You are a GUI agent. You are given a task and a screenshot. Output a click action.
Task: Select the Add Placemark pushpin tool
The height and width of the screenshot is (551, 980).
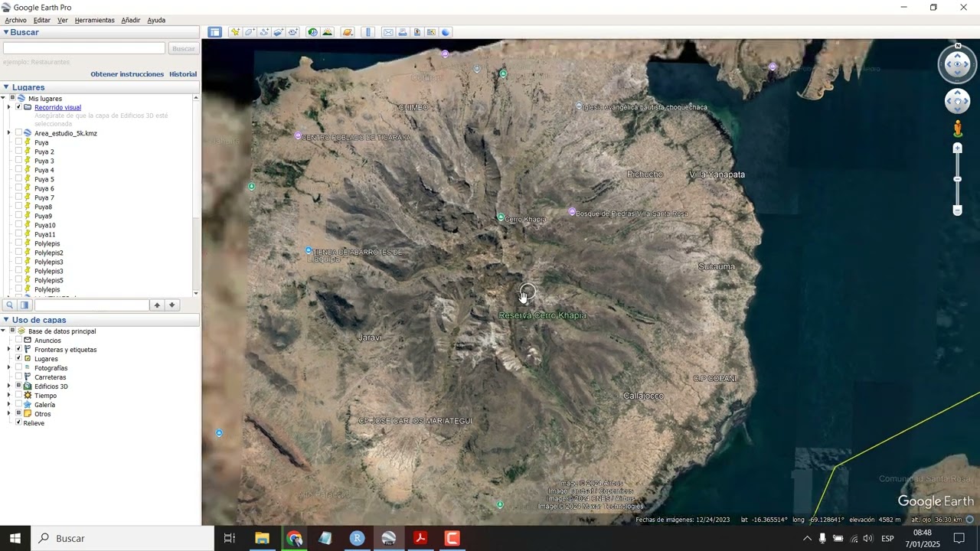[x=235, y=32]
